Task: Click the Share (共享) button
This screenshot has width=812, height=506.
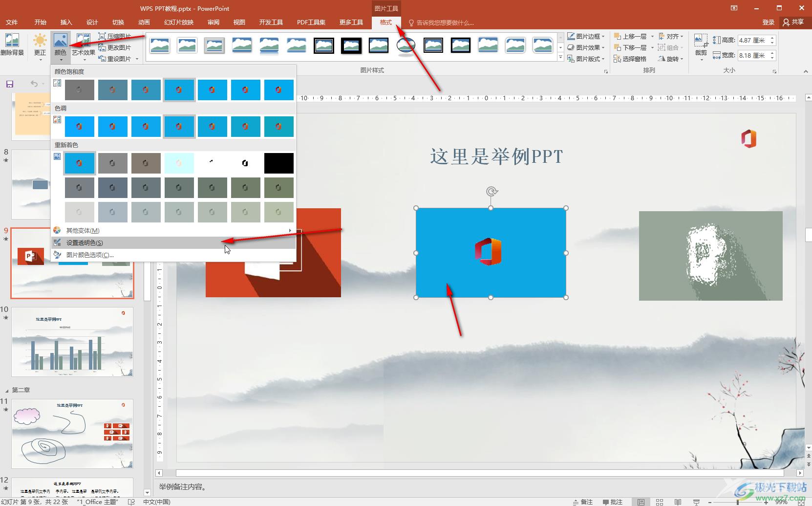Action: point(793,22)
